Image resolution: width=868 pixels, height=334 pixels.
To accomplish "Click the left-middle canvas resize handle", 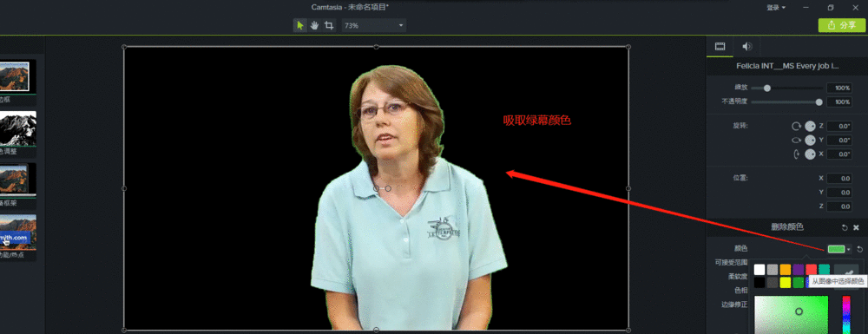I will point(124,188).
